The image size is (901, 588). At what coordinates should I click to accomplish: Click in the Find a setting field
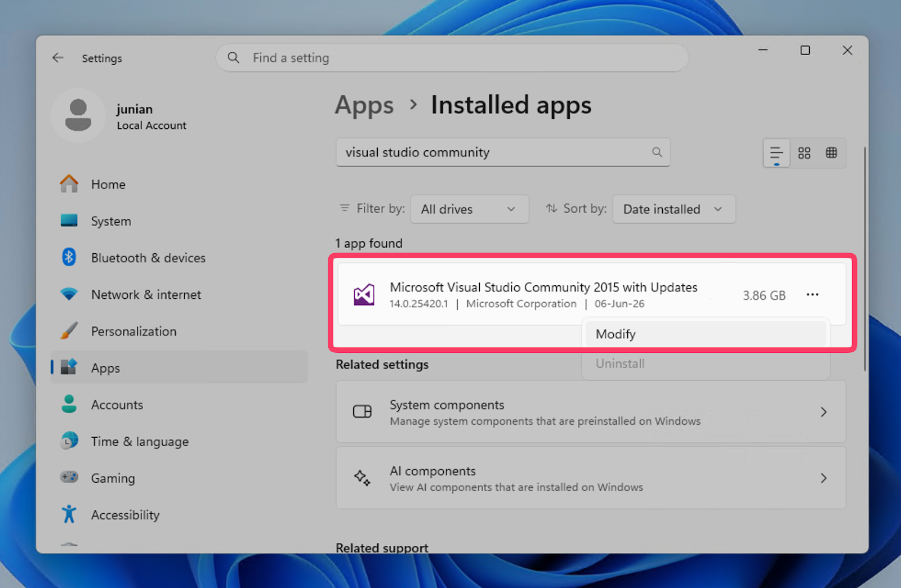point(452,57)
